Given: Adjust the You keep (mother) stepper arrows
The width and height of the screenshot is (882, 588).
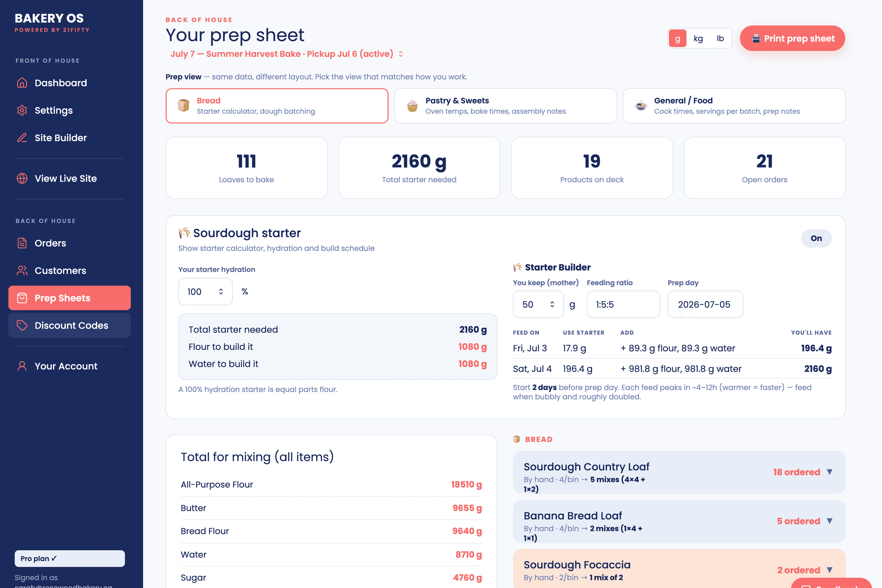Looking at the screenshot, I should point(552,305).
